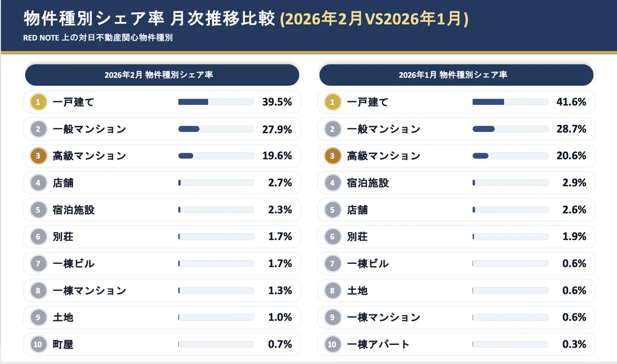Click the rank 5 badge beside 宿泊施設 in February list
Screen dimensions: 617x364
coord(39,210)
